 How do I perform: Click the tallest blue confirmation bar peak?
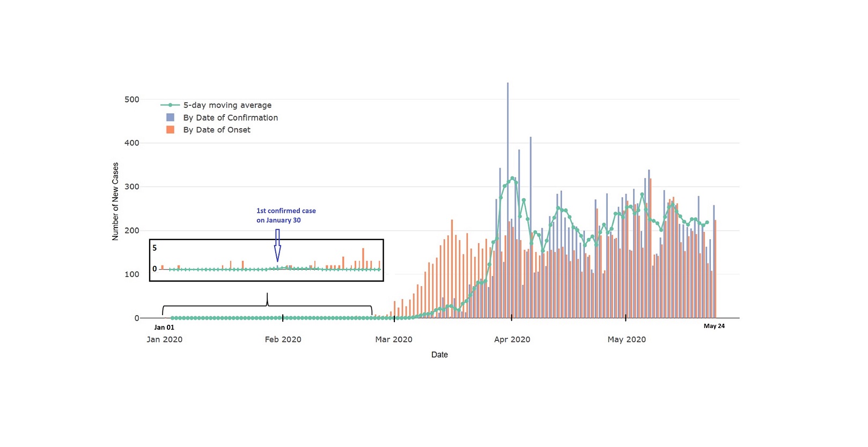tap(507, 86)
